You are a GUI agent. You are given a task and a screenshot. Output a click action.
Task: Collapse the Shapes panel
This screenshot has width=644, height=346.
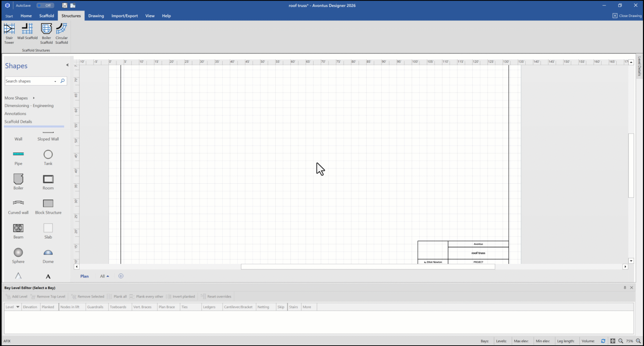pyautogui.click(x=67, y=65)
